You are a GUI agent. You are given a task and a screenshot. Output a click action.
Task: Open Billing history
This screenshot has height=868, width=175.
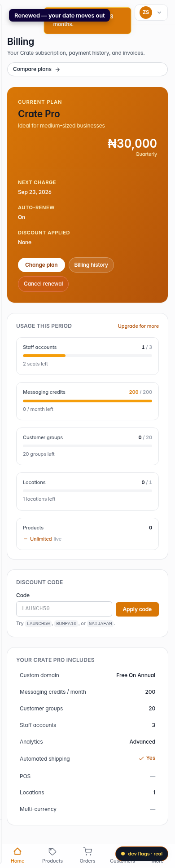click(x=91, y=265)
